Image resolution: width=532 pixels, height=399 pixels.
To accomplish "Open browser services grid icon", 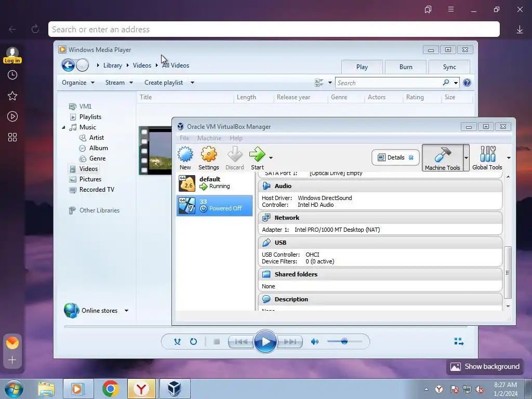I will coord(12,137).
